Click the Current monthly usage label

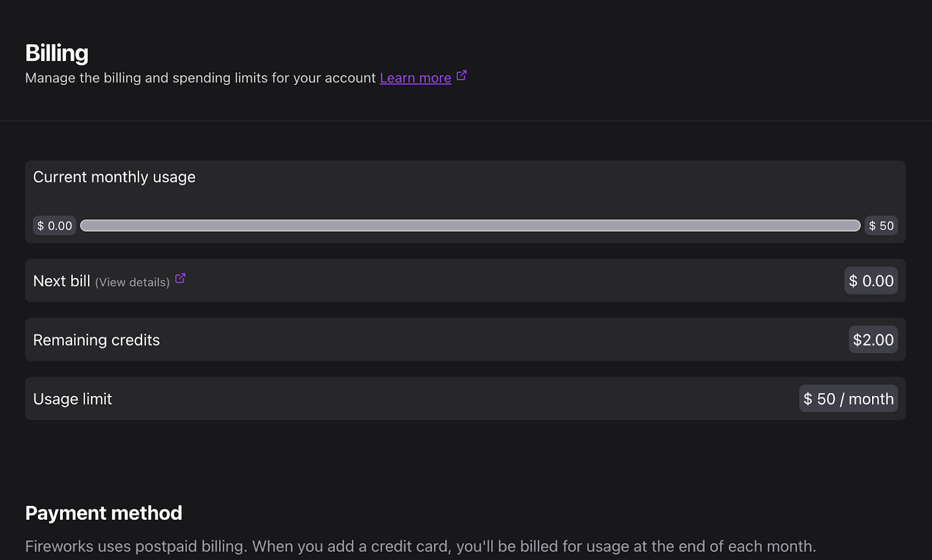(114, 177)
